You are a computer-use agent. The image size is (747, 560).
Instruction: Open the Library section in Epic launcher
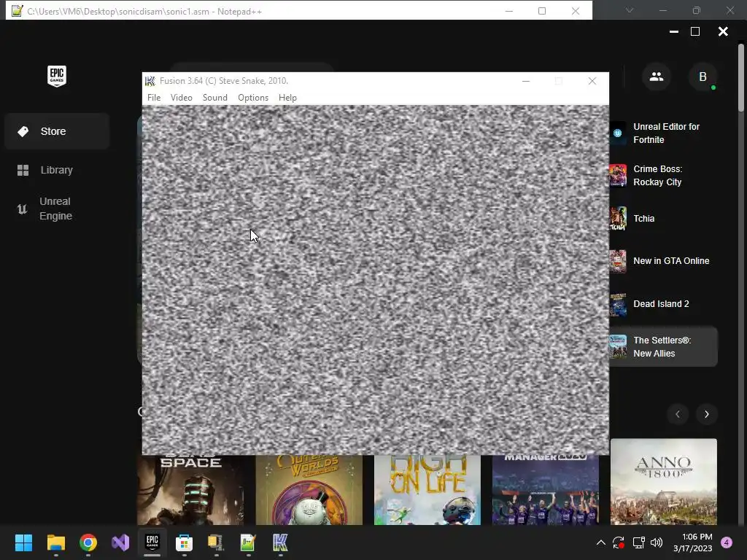tap(57, 170)
